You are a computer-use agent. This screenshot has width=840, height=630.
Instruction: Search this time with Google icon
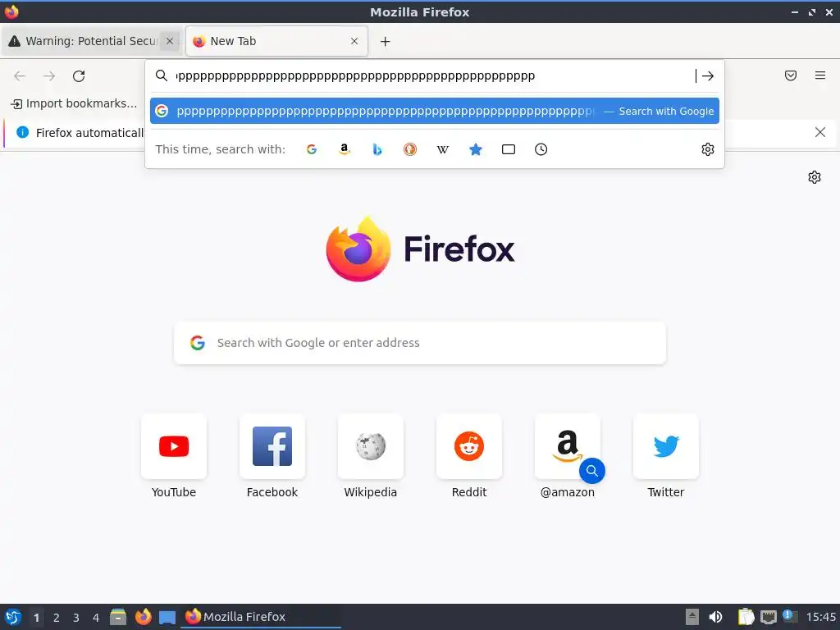coord(311,149)
